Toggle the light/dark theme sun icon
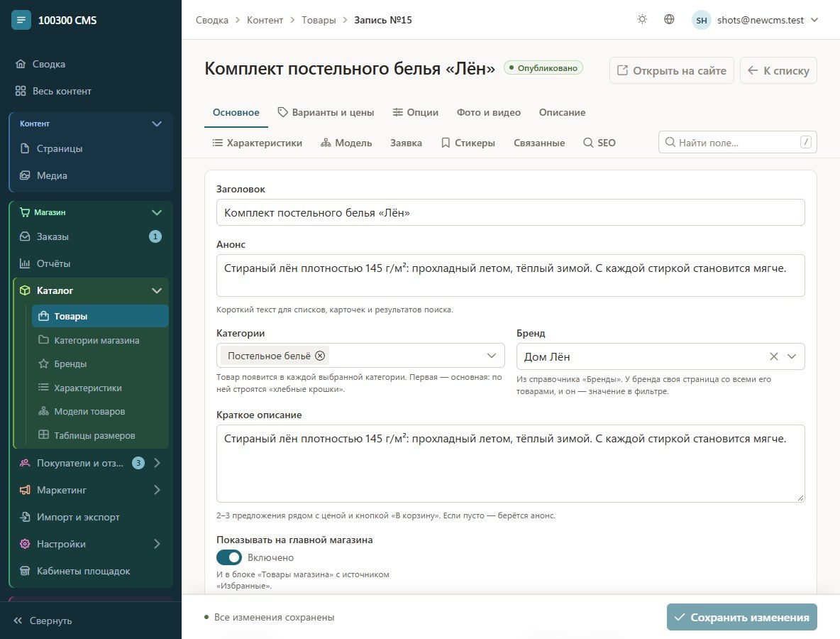840x639 pixels. point(642,19)
